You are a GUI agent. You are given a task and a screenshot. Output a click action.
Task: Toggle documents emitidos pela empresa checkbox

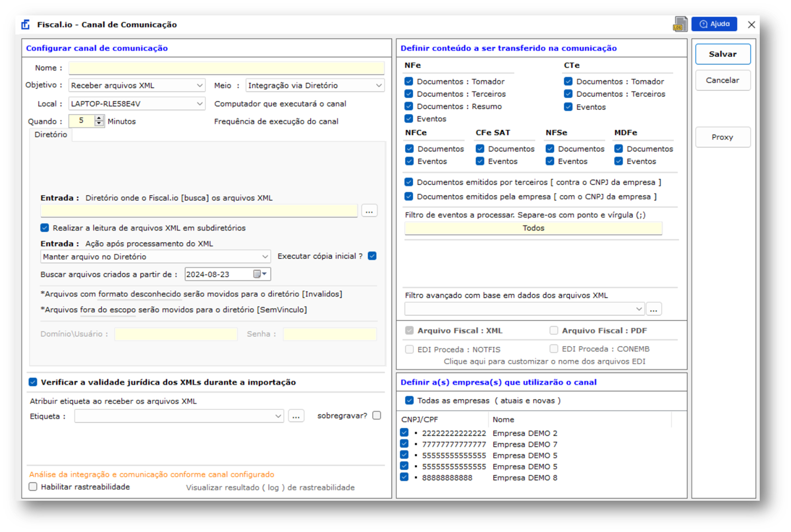tap(409, 196)
